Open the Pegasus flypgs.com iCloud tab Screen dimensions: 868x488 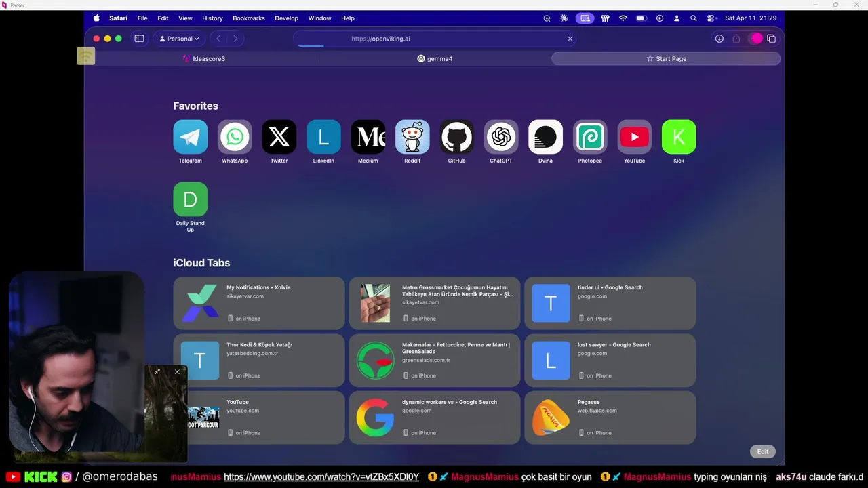(x=610, y=418)
